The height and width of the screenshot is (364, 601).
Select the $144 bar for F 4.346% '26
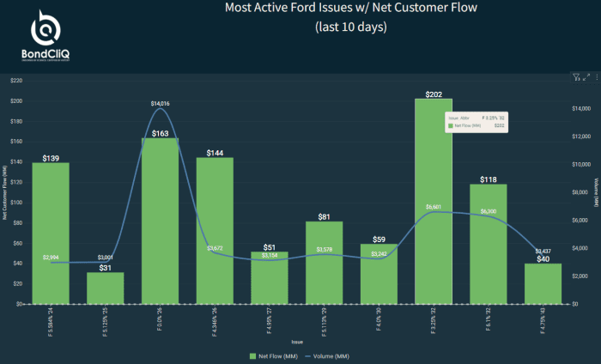tap(215, 231)
